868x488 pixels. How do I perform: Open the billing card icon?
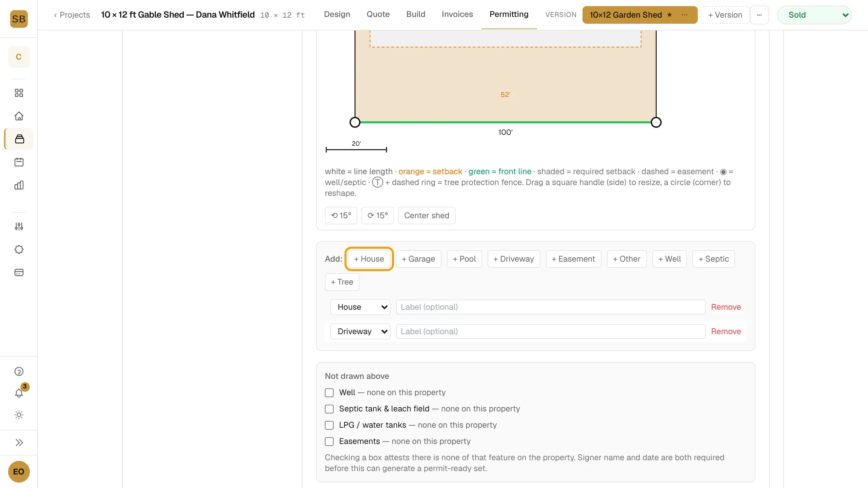click(x=19, y=272)
